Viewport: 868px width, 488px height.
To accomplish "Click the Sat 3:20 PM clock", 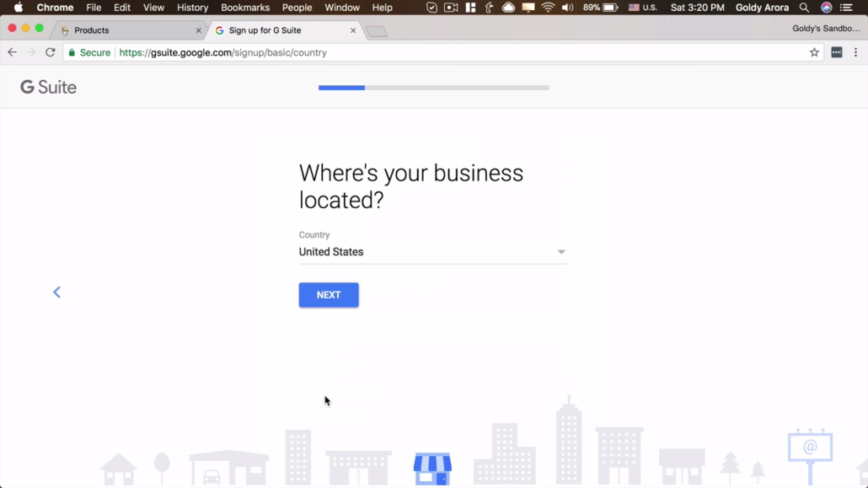I will pyautogui.click(x=697, y=8).
